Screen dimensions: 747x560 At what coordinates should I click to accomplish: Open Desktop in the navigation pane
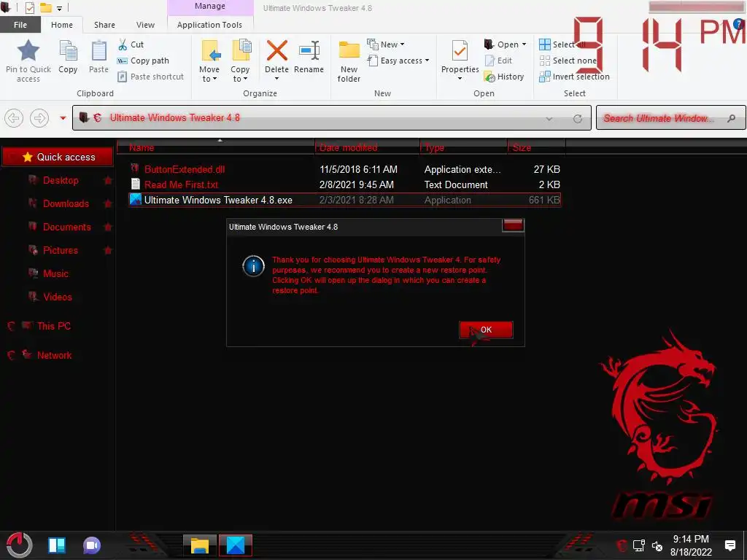tap(61, 180)
